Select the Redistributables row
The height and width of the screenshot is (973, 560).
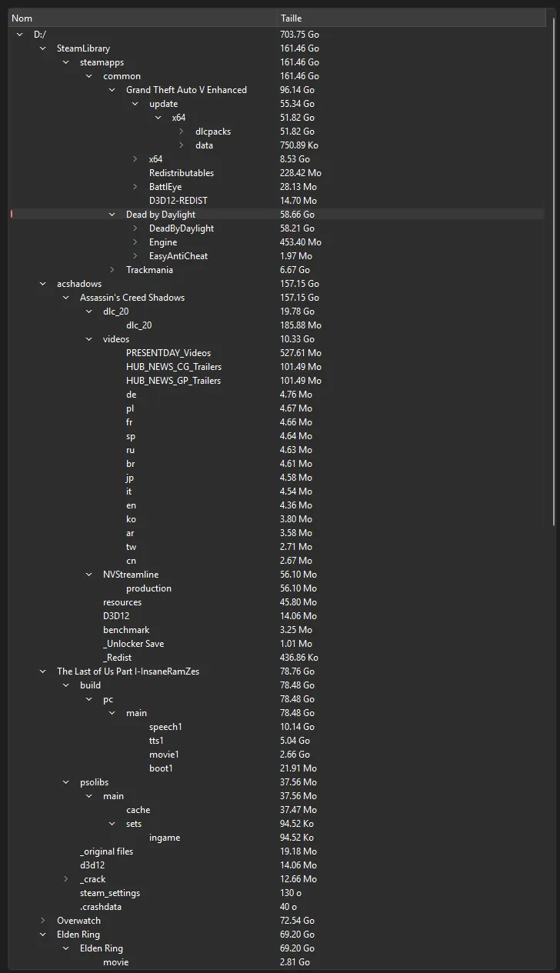click(x=277, y=173)
